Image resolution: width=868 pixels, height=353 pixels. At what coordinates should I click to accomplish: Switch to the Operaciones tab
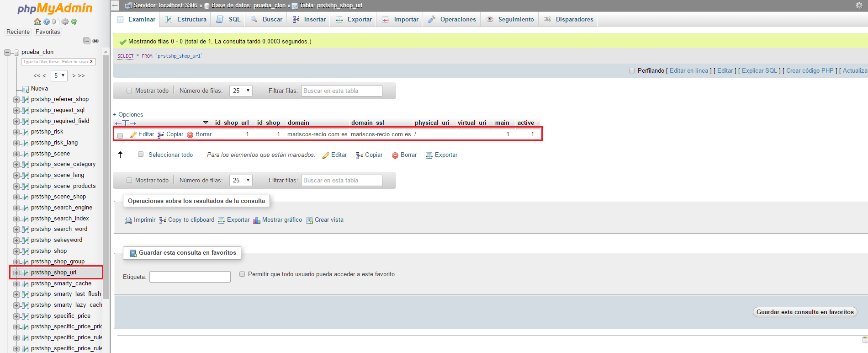(x=452, y=19)
